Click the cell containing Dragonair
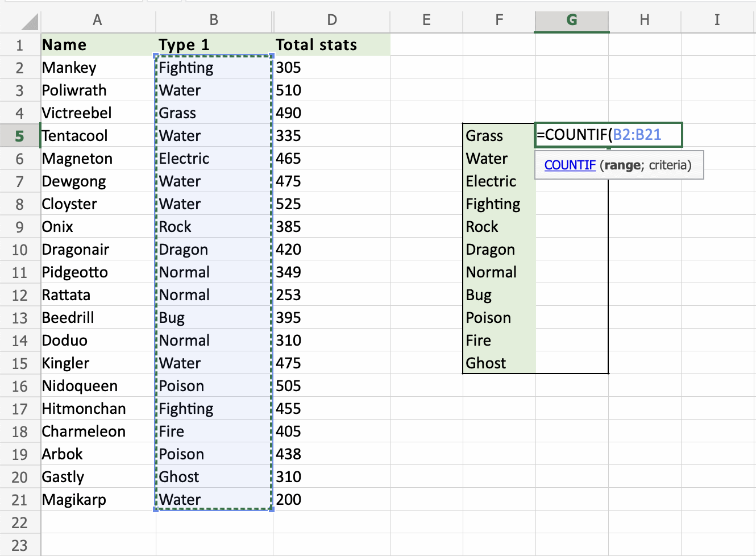Image resolution: width=756 pixels, height=556 pixels. click(x=98, y=250)
